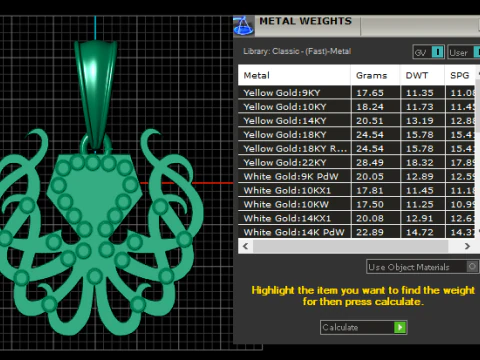Select the White Gold:10KW row
480x360 pixels.
(357, 205)
